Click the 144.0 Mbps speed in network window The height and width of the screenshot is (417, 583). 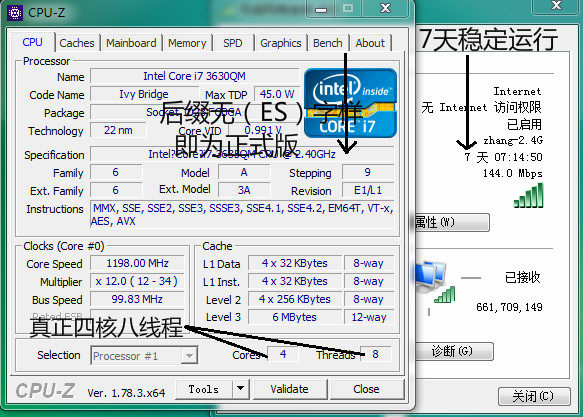tap(512, 173)
